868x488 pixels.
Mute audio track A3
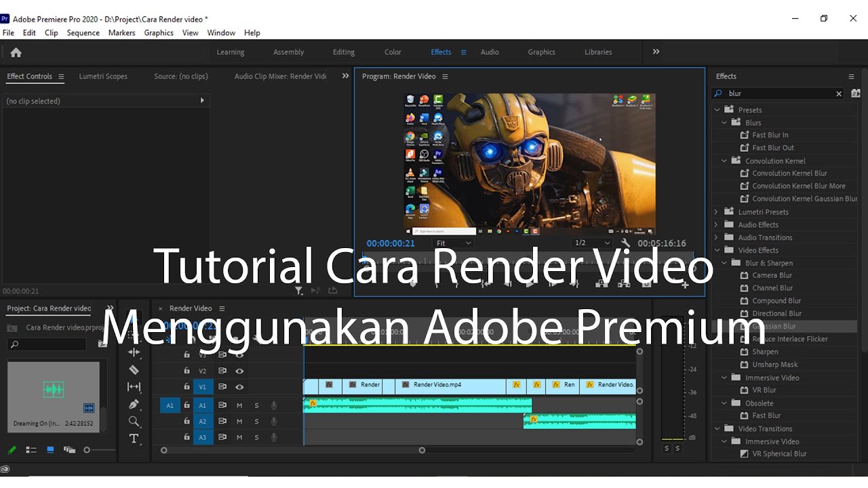pyautogui.click(x=239, y=438)
